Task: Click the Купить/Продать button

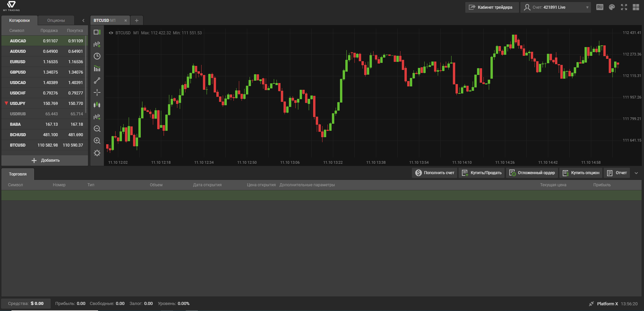Action: (481, 173)
